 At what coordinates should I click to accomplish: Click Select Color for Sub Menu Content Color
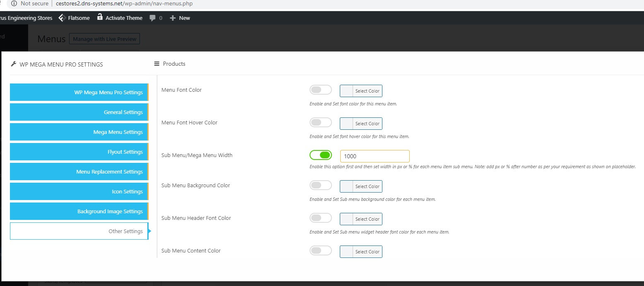click(x=367, y=252)
